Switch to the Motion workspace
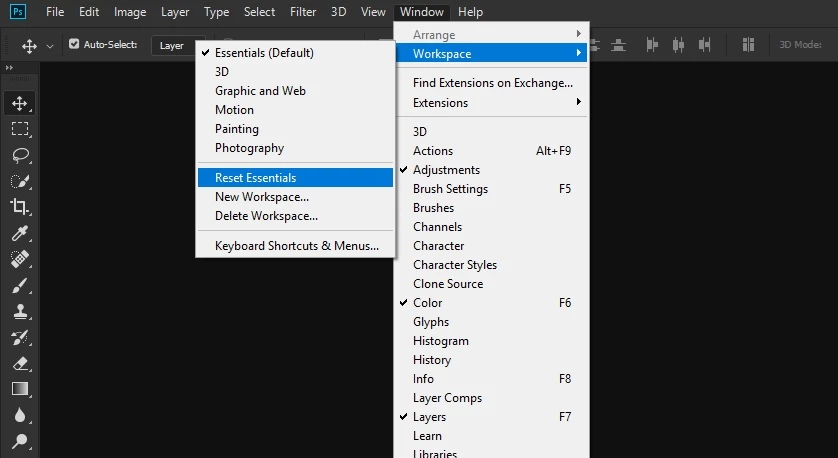 pyautogui.click(x=295, y=110)
